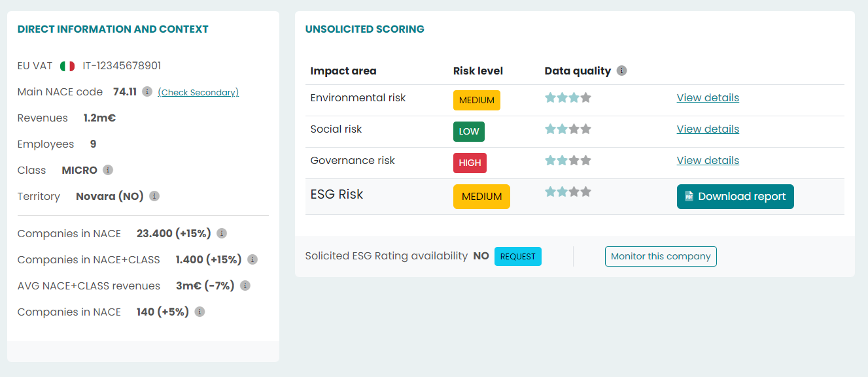Viewport: 868px width, 377px height.
Task: Click the PDF icon inside Download report
Action: point(687,196)
